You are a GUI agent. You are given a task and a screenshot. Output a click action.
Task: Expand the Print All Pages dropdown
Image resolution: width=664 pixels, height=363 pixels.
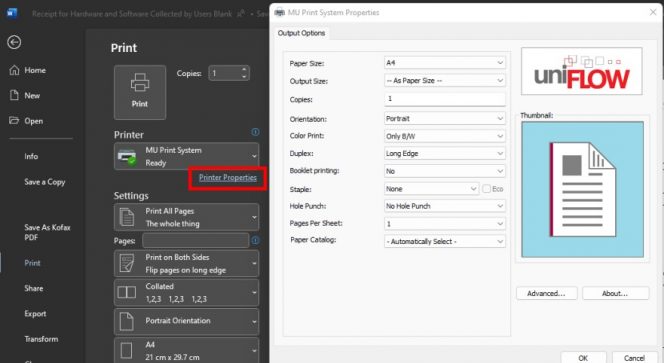coord(186,217)
